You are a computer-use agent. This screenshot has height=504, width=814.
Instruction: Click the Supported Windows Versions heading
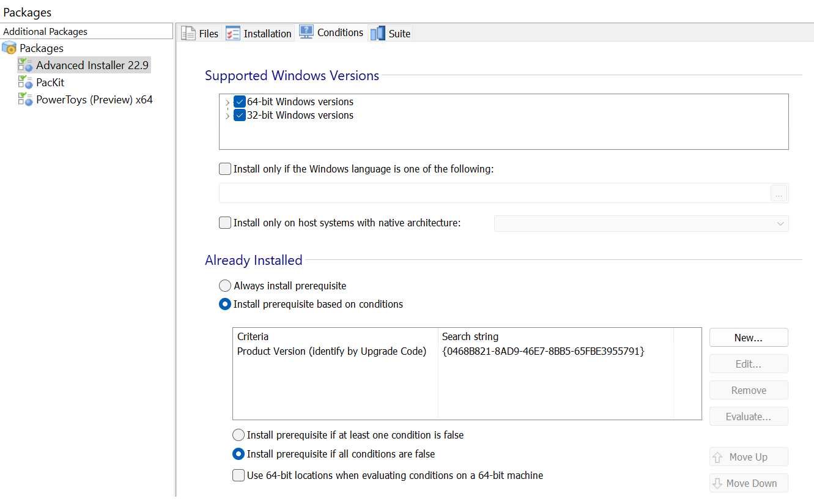pyautogui.click(x=292, y=76)
